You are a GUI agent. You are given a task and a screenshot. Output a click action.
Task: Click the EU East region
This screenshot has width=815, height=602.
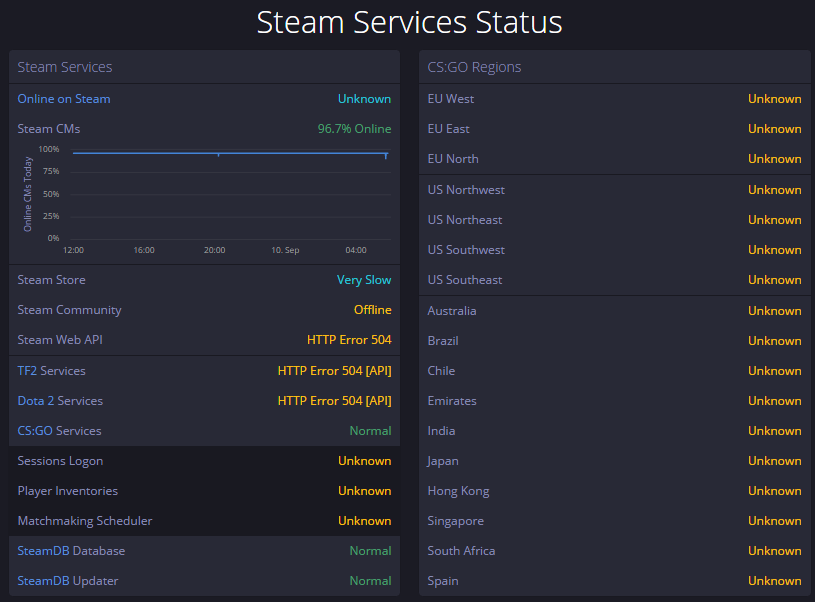point(448,129)
